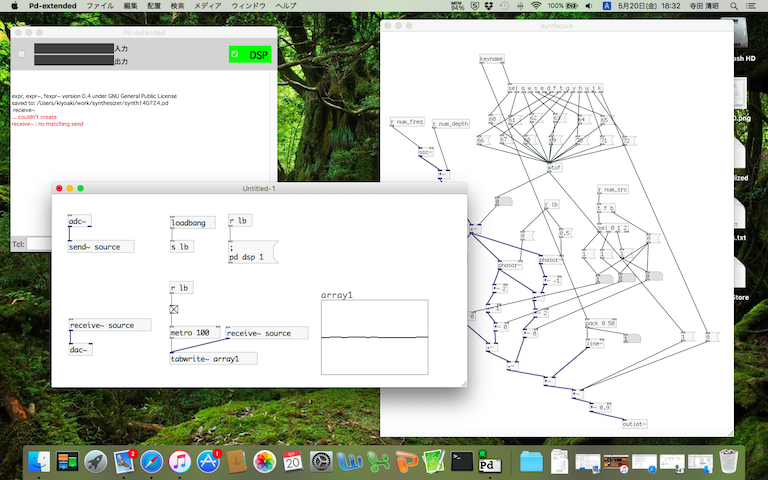Click the MEM 94% memory monitor in menu bar
This screenshot has height=480, width=768.
(x=457, y=6)
